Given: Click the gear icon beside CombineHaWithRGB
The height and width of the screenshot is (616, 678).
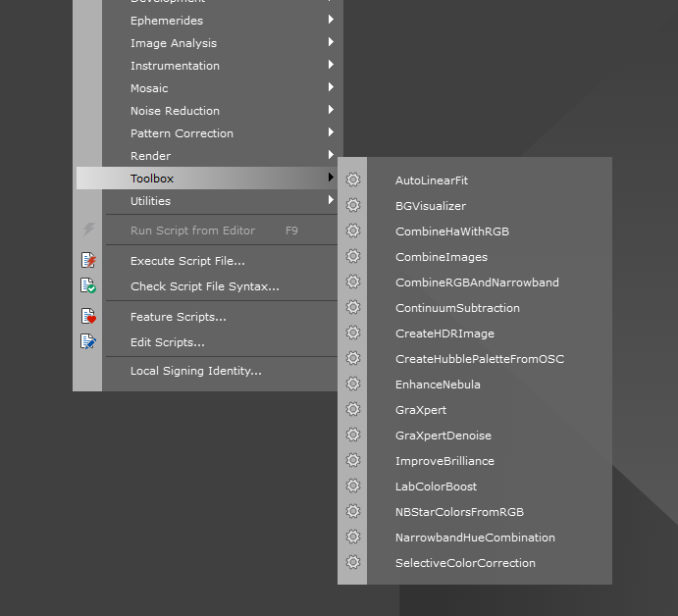Looking at the screenshot, I should click(x=353, y=231).
